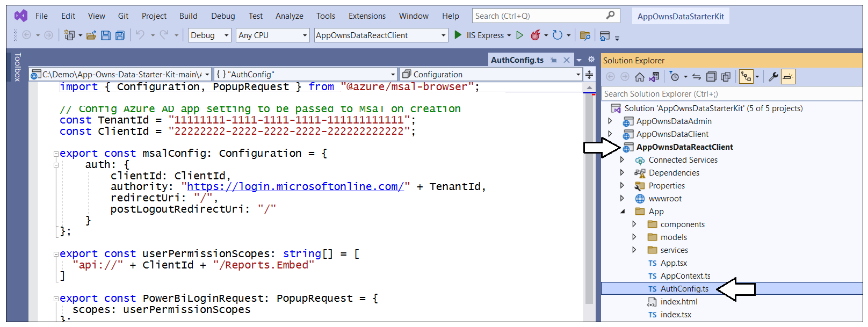Click the New Project toolbar icon
868x327 pixels.
(69, 35)
